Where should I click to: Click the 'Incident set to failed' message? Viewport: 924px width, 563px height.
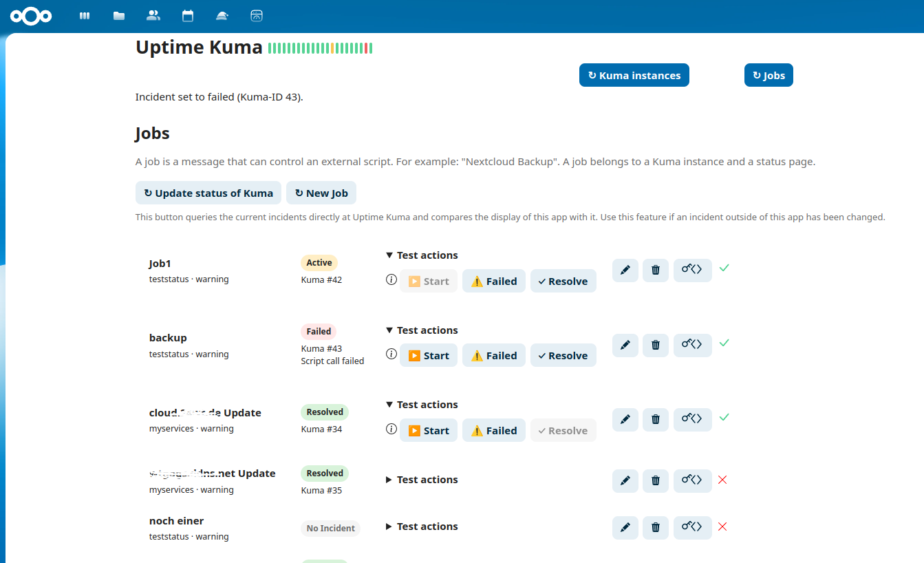click(x=219, y=97)
